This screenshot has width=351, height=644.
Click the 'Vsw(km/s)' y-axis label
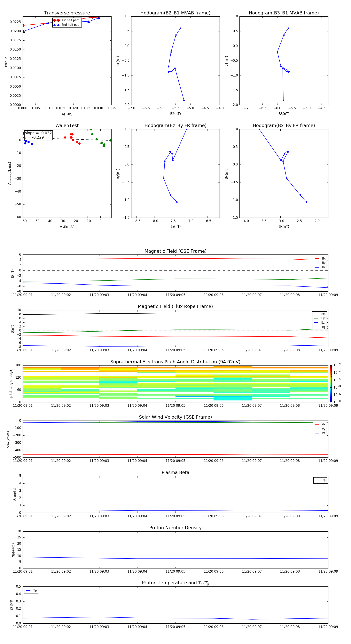pos(8,439)
